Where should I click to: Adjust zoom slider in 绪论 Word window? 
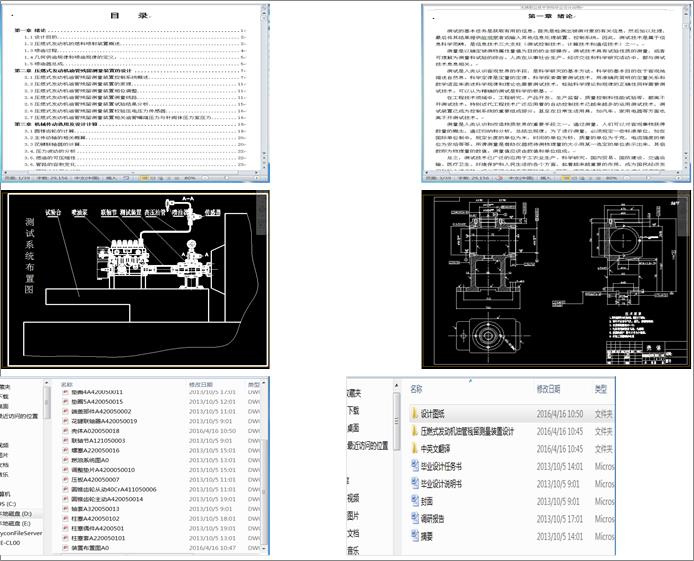[648, 178]
